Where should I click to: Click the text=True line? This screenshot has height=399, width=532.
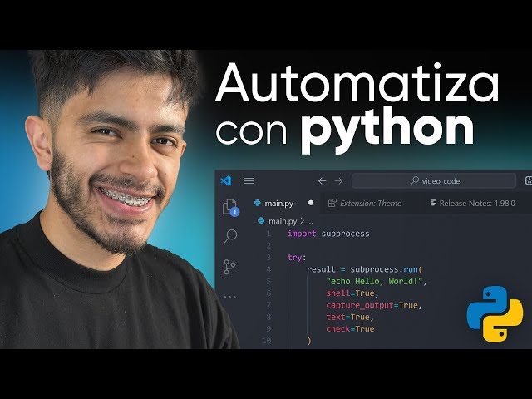pos(350,317)
